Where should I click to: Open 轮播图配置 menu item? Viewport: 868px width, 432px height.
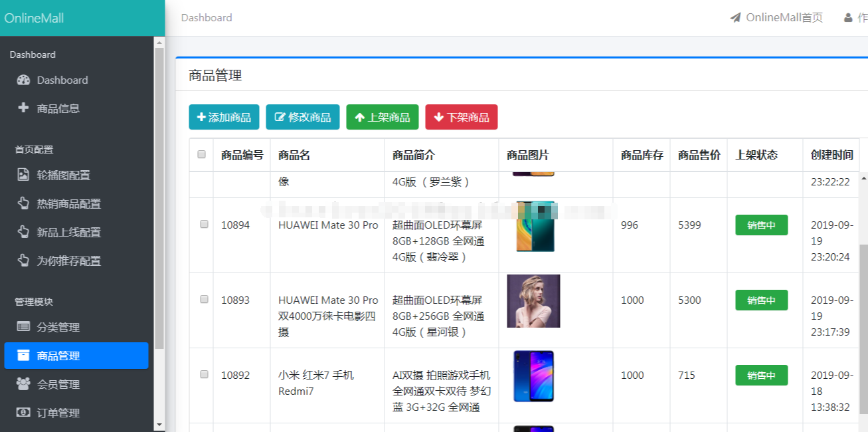coord(76,175)
